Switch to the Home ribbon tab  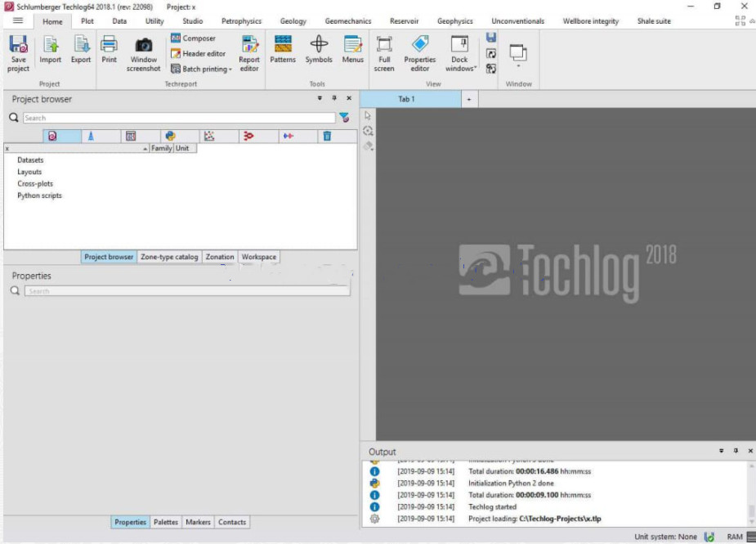[x=52, y=21]
